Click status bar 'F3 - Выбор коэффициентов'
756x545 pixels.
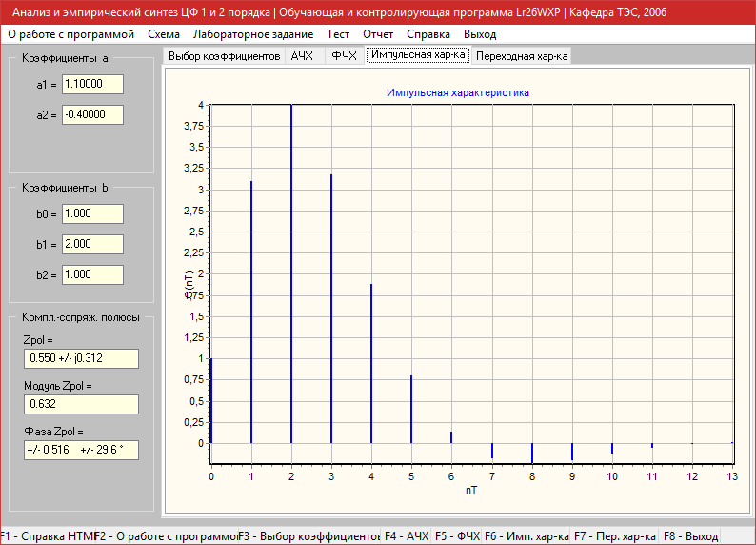point(309,536)
